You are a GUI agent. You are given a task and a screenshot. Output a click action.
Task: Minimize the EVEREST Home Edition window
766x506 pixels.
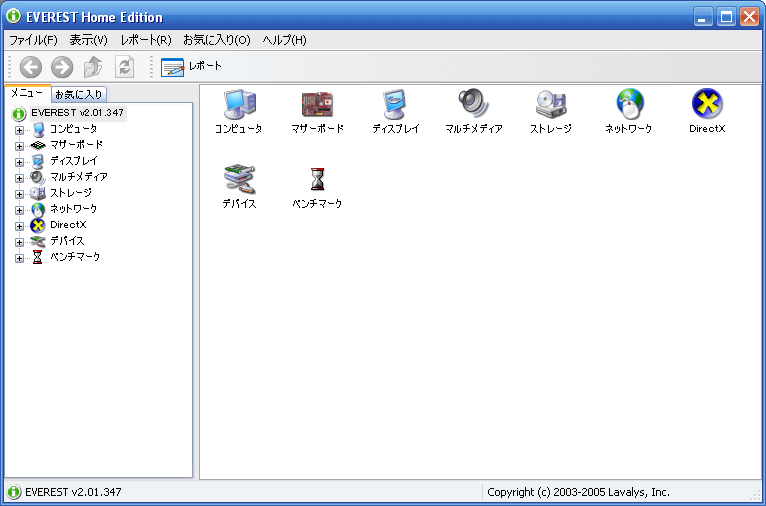tap(703, 18)
